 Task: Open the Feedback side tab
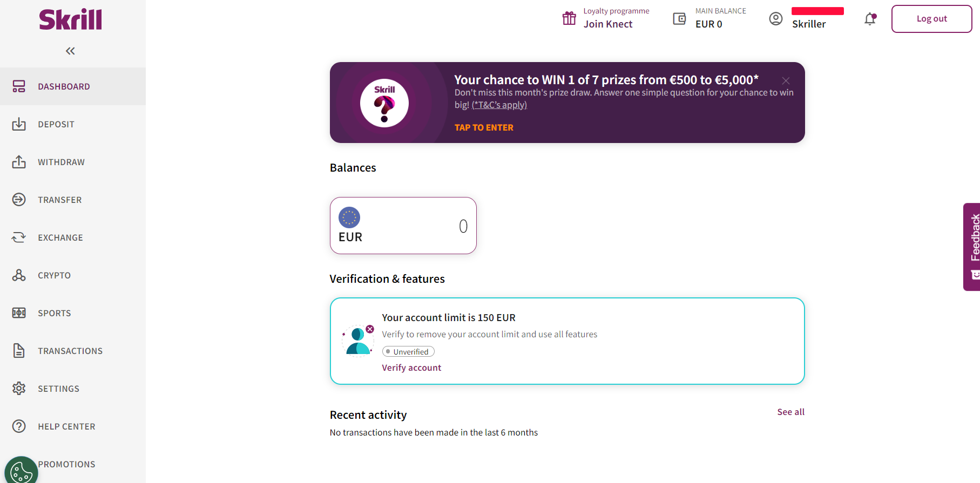(972, 247)
